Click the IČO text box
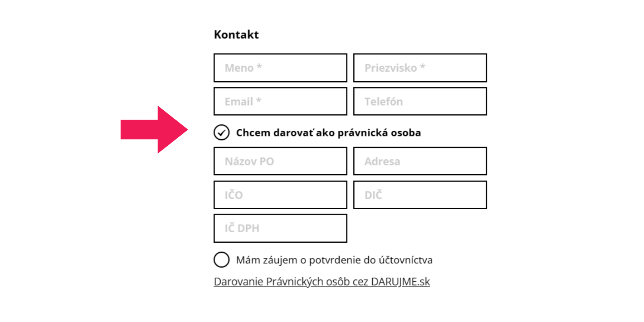Viewport: 644px width, 322px height. (x=280, y=195)
